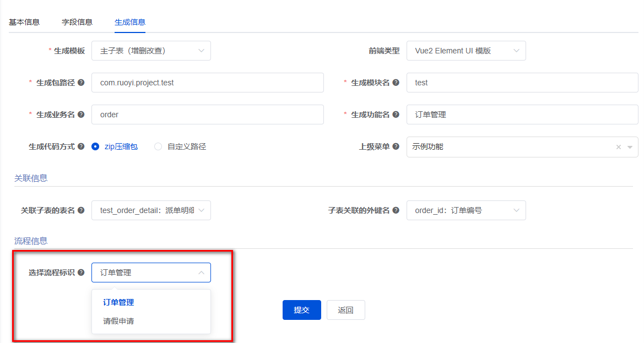Click the 流程信息 section heading
The image size is (644, 343).
click(31, 241)
